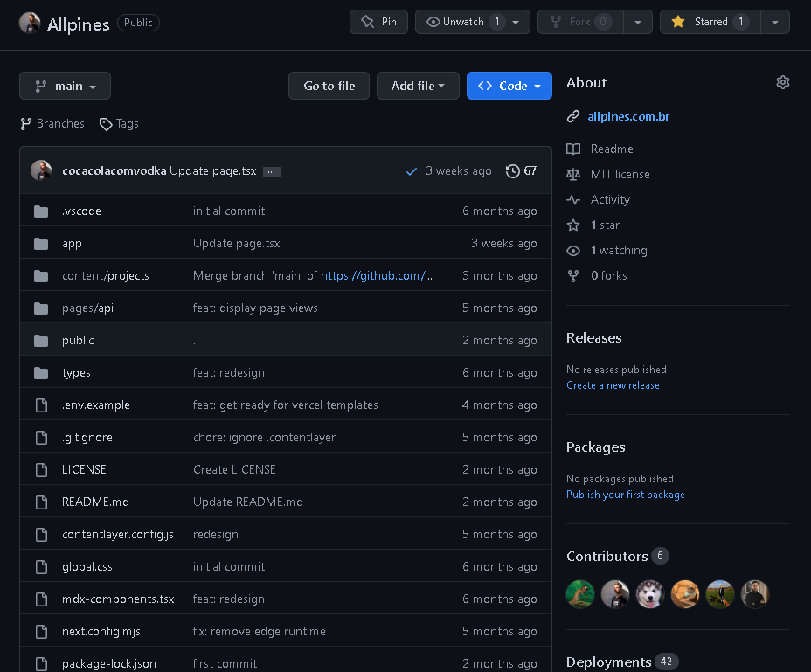Viewport: 811px width, 672px height.
Task: Open the .env.example file
Action: tap(96, 405)
